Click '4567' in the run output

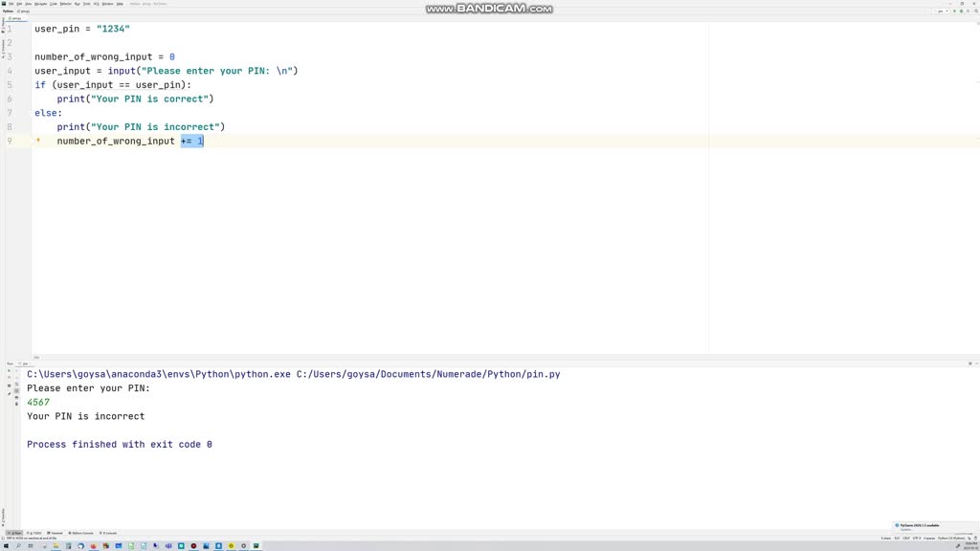[38, 403]
